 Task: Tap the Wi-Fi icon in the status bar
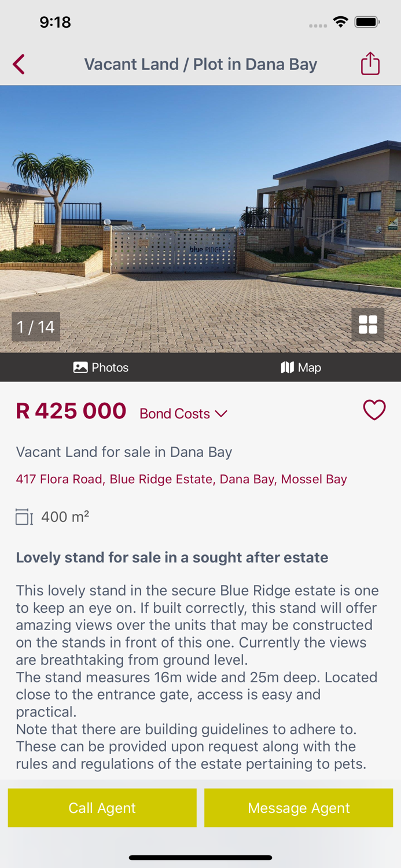point(340,21)
